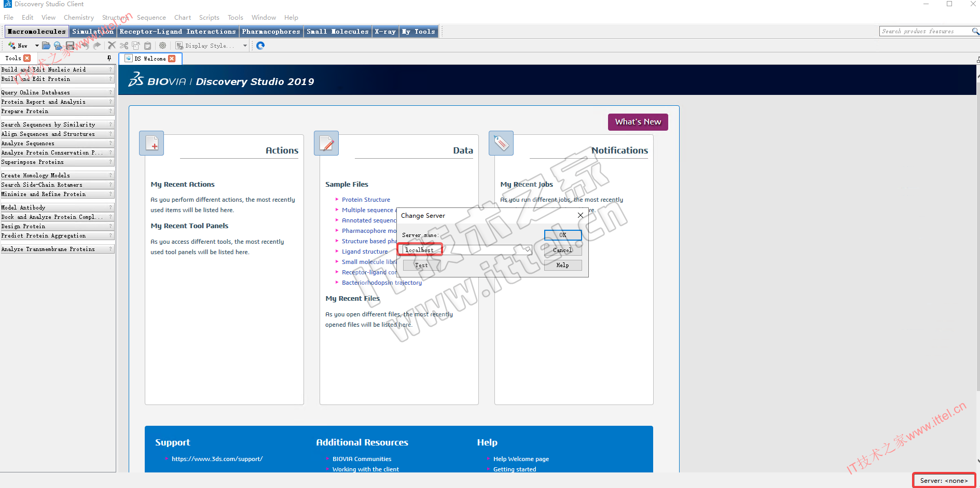980x488 pixels.
Task: Click the Redo arrow icon
Action: point(97,46)
